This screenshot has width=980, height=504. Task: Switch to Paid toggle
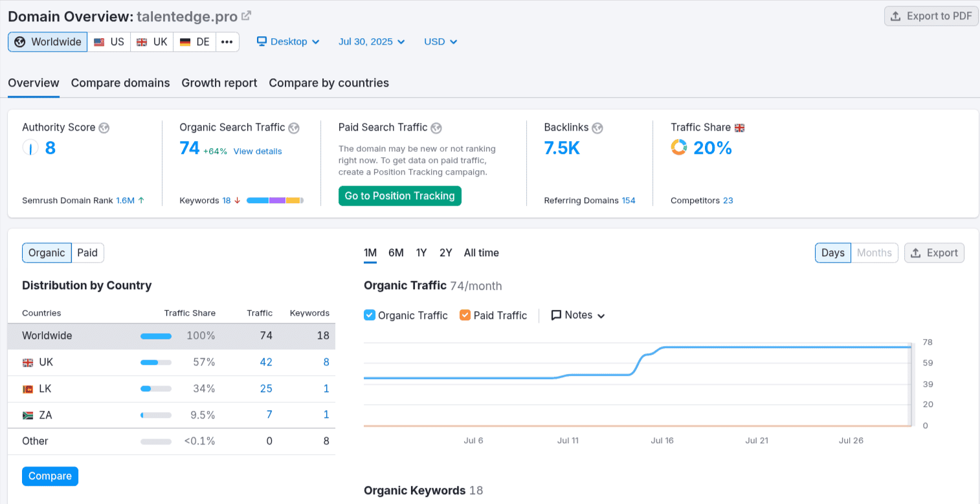(x=87, y=253)
